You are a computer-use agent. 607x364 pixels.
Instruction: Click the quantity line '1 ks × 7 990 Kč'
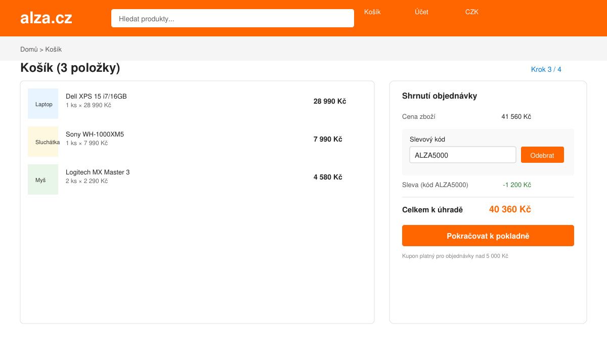[x=86, y=143]
